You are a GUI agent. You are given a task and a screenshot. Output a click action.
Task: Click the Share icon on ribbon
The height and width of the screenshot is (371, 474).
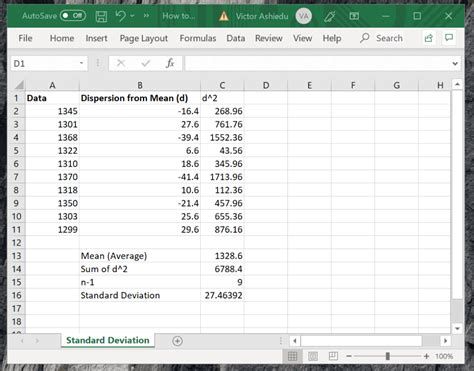tap(429, 38)
